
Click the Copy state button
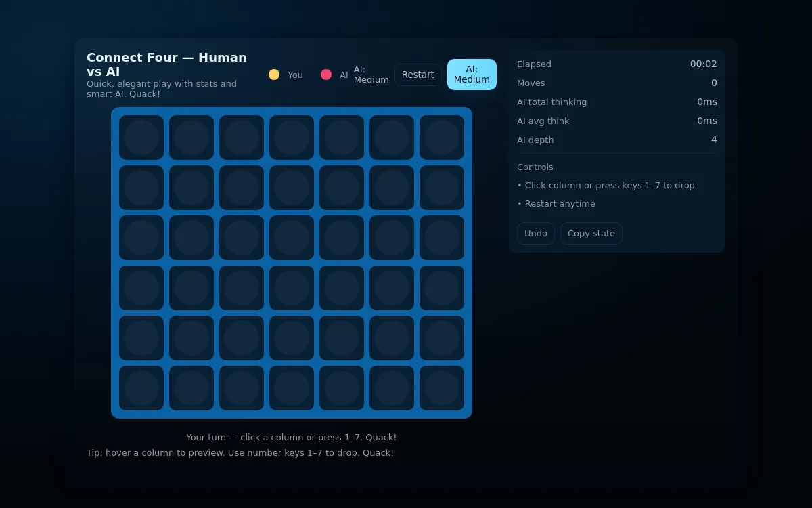point(591,233)
